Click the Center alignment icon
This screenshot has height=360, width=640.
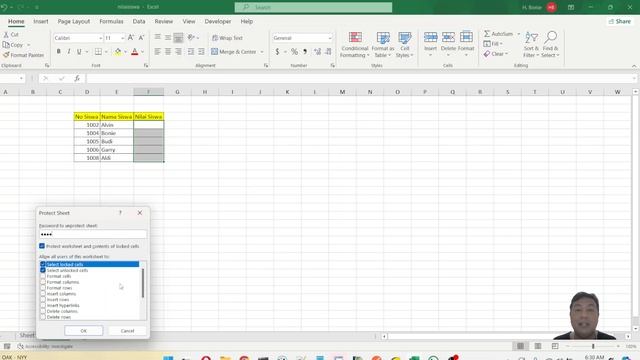[168, 51]
